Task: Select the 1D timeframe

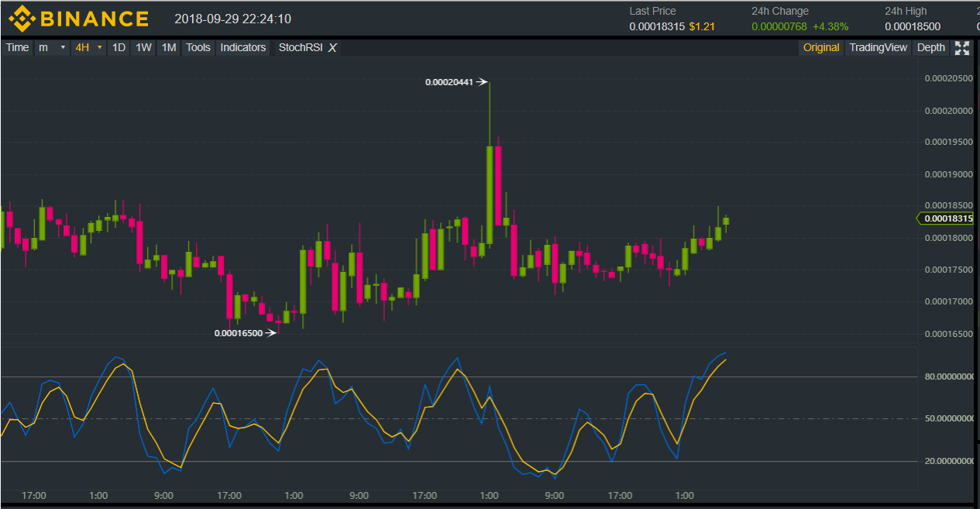Action: click(119, 48)
